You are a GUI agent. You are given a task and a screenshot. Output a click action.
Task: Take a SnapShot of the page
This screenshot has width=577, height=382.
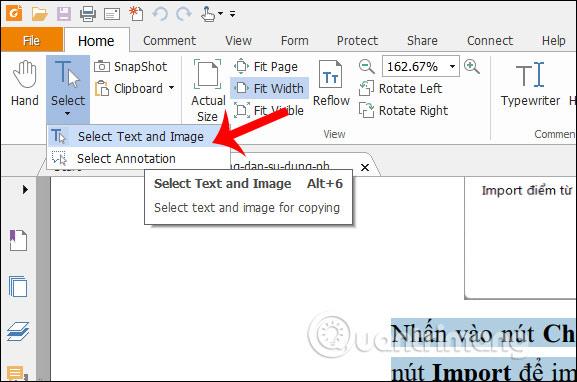(131, 67)
